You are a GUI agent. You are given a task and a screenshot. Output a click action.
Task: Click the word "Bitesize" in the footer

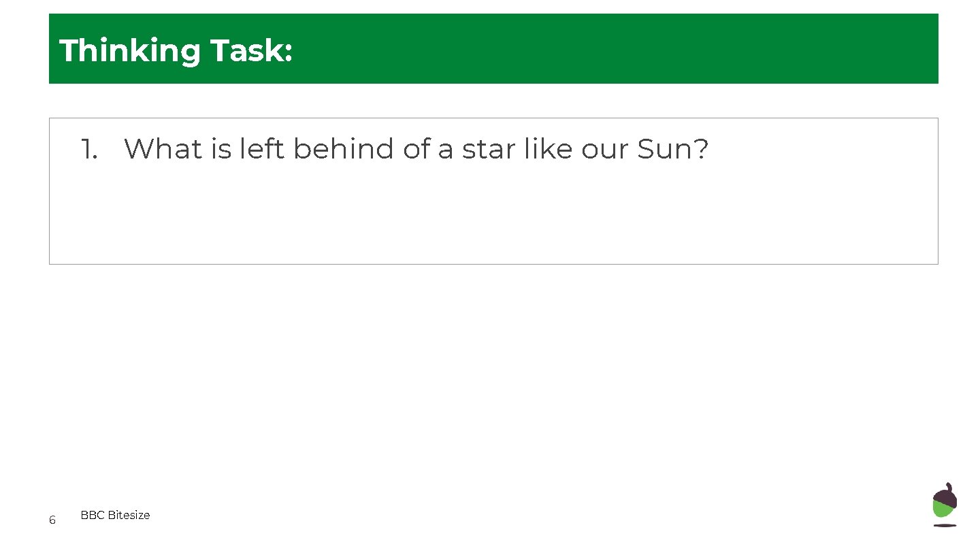click(x=129, y=515)
